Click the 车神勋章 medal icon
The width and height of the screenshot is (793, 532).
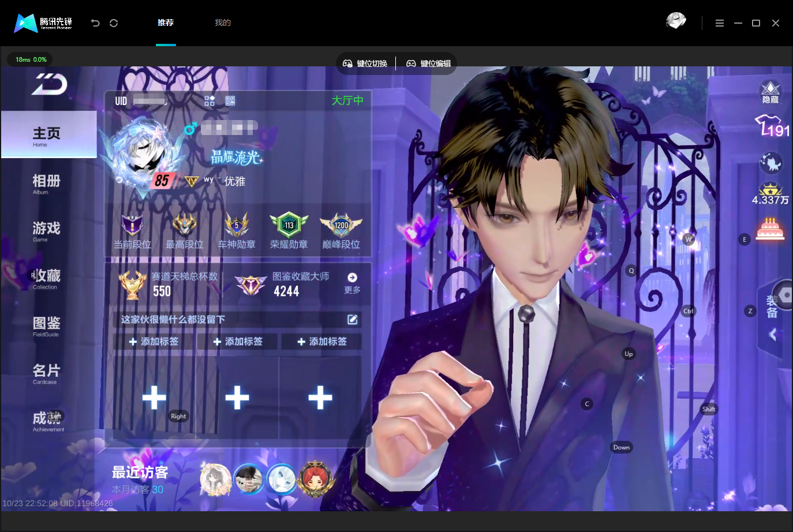tap(237, 224)
